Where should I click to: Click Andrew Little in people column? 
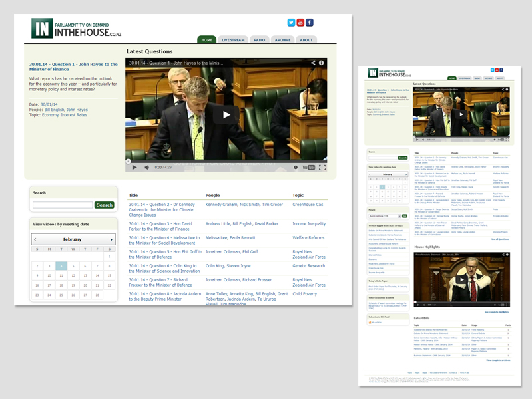pyautogui.click(x=218, y=223)
